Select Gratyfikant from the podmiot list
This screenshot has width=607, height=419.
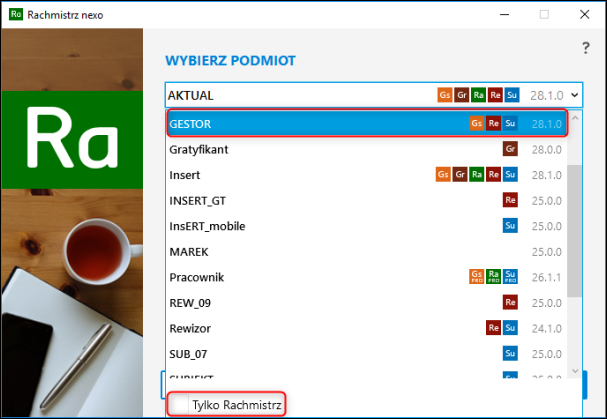367,149
